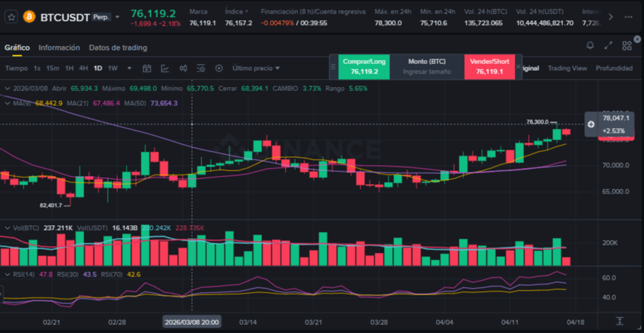
Task: Switch to the Información tab
Action: (59, 48)
